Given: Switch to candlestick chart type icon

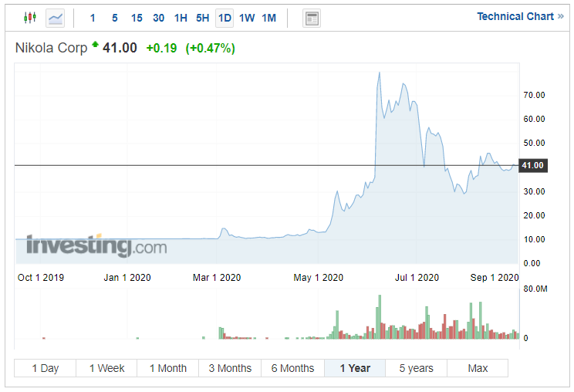Looking at the screenshot, I should pyautogui.click(x=30, y=18).
